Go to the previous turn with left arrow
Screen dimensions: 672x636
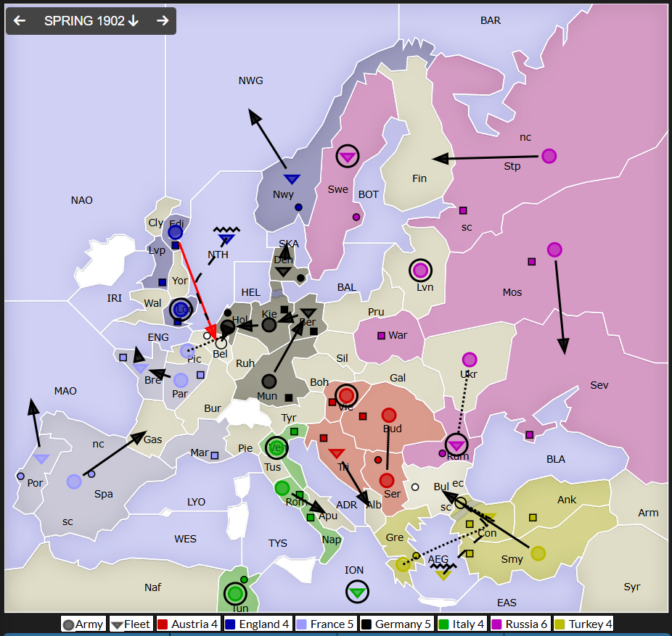point(20,21)
